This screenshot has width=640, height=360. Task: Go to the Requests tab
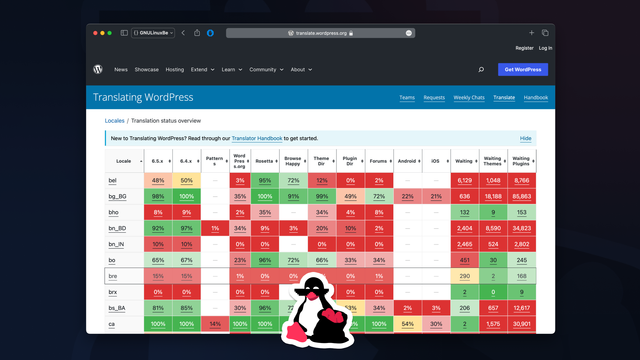click(434, 98)
